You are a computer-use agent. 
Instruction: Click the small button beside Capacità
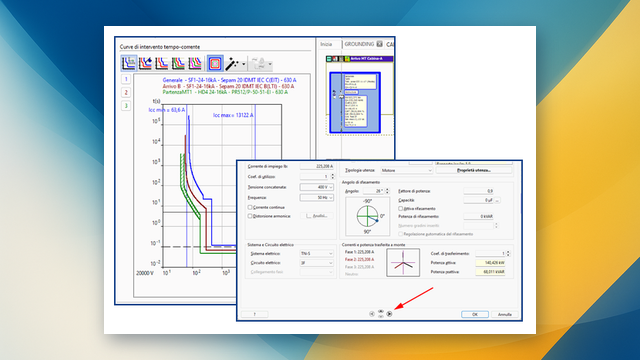[497, 200]
